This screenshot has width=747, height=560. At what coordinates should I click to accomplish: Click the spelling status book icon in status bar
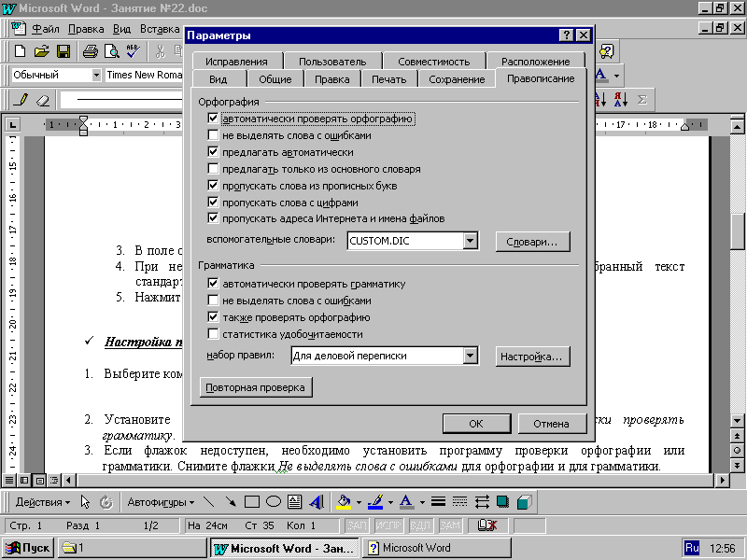(x=487, y=525)
